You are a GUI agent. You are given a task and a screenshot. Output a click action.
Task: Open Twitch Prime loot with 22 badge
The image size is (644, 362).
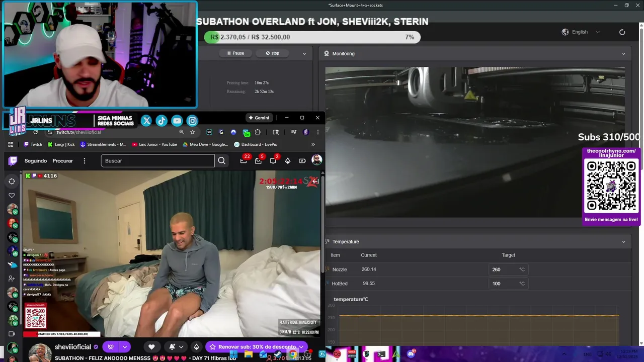[x=244, y=160]
